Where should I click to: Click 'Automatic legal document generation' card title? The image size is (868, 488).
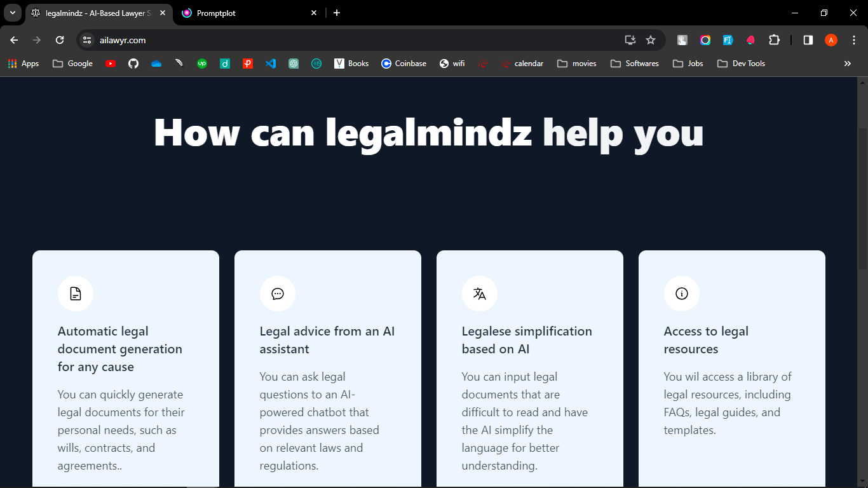pos(120,349)
